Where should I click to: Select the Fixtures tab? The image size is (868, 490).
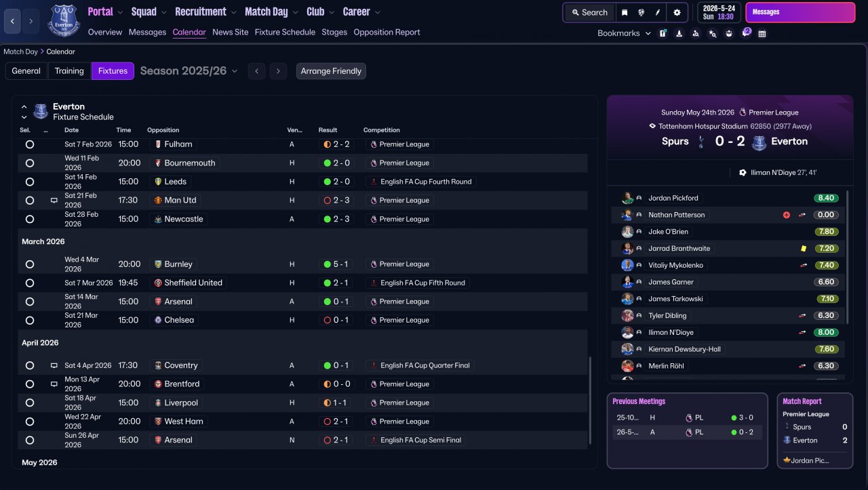tap(113, 71)
